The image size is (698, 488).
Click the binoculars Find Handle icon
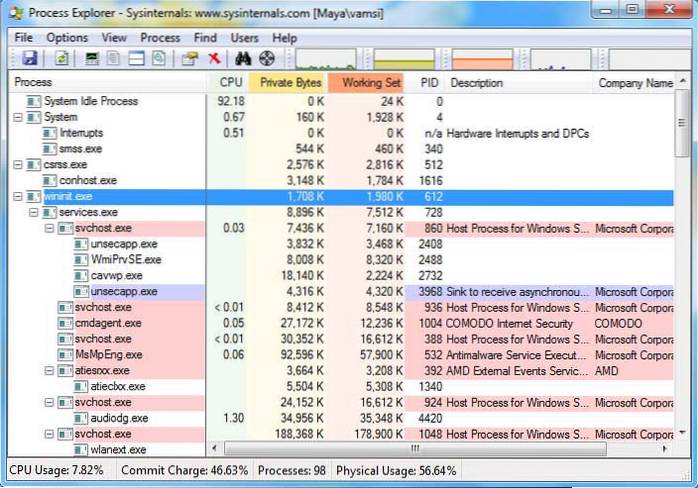pos(244,59)
